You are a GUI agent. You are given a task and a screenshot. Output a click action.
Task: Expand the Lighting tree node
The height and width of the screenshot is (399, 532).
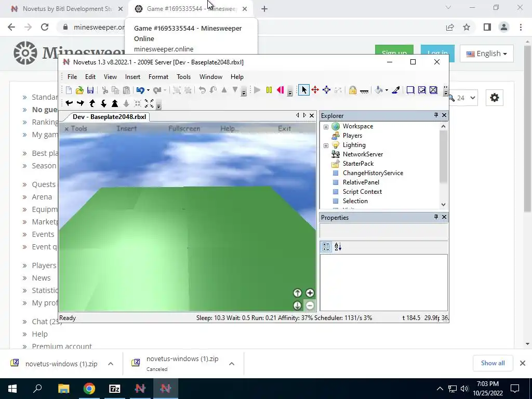(326, 145)
